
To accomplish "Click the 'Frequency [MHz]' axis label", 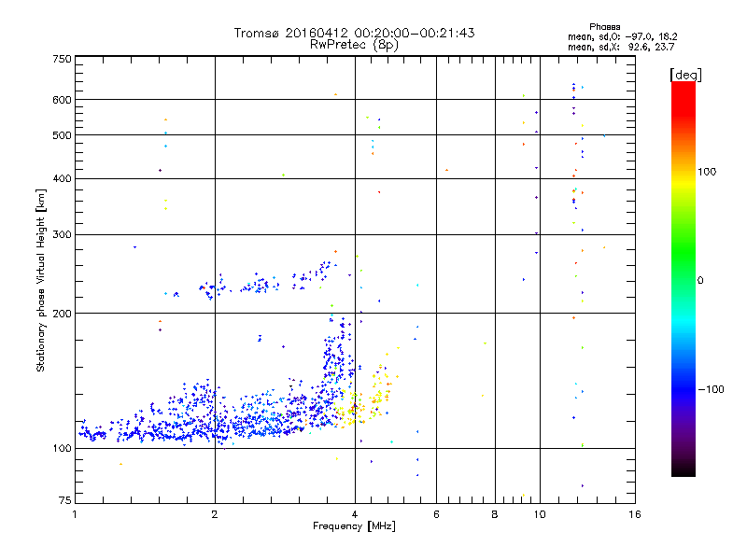I will (354, 526).
